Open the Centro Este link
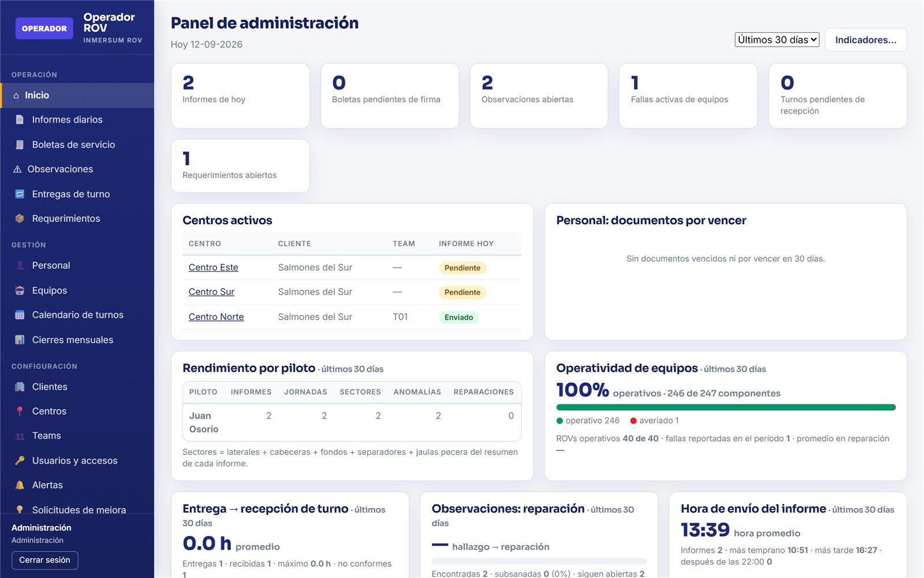The height and width of the screenshot is (578, 924). [213, 268]
